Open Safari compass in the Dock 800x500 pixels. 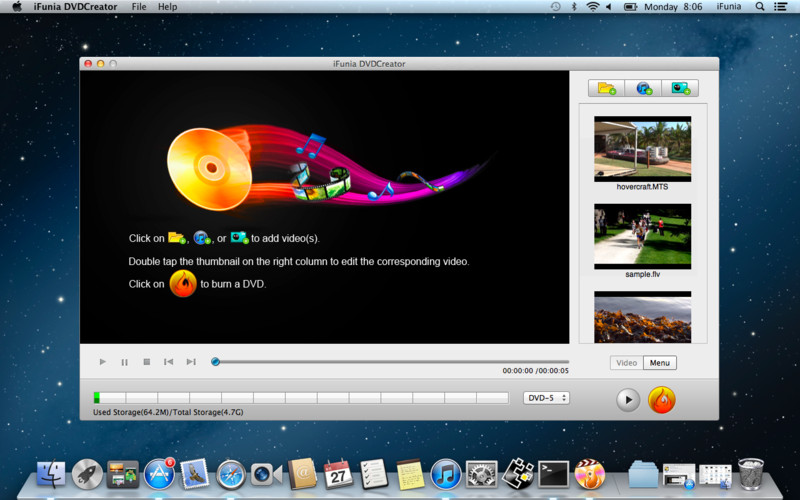click(231, 474)
